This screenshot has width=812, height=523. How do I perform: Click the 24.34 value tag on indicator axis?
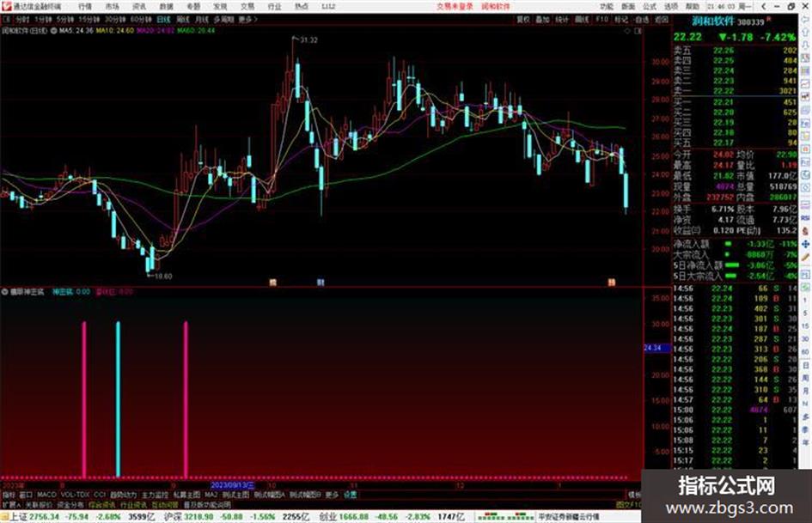pos(656,348)
